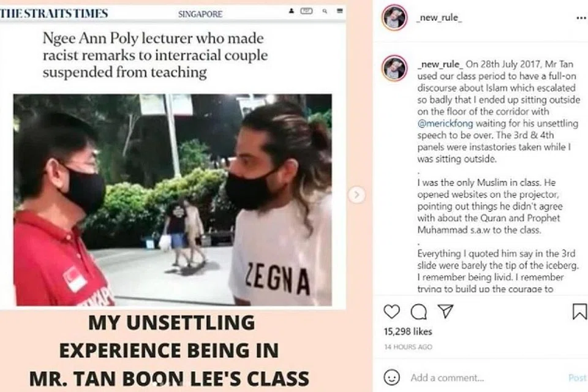This screenshot has width=588, height=392.
Task: Open the three-dot more options menu
Action: point(581,18)
